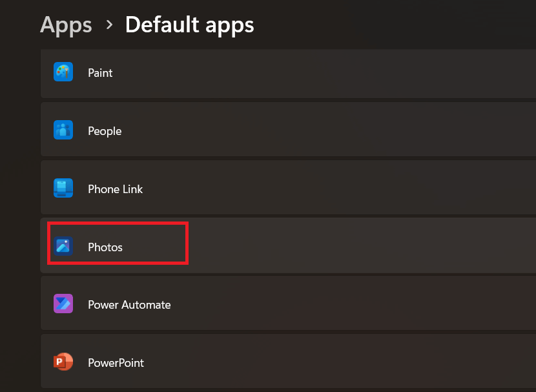Click the Phone Link app icon
This screenshot has height=392, width=536.
point(63,189)
